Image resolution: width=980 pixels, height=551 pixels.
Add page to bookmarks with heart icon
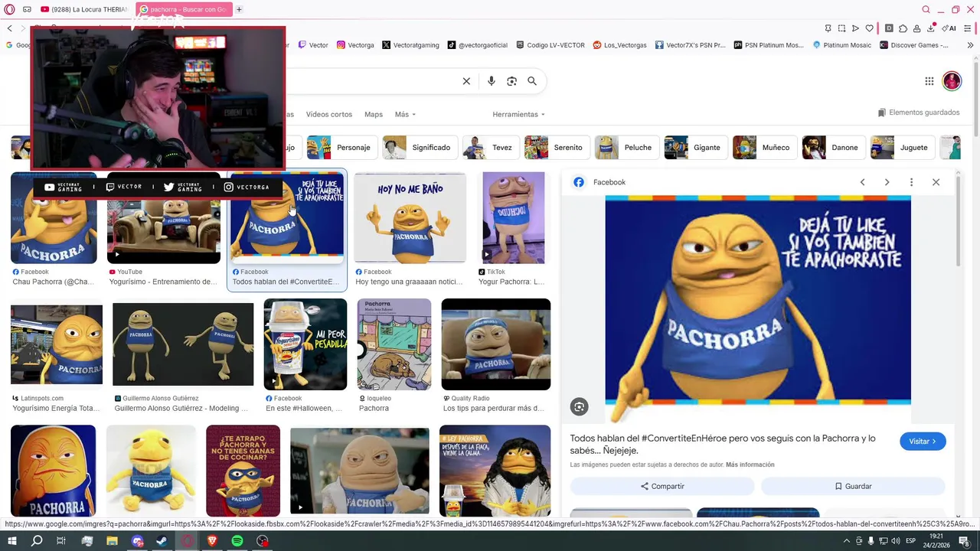coord(869,28)
